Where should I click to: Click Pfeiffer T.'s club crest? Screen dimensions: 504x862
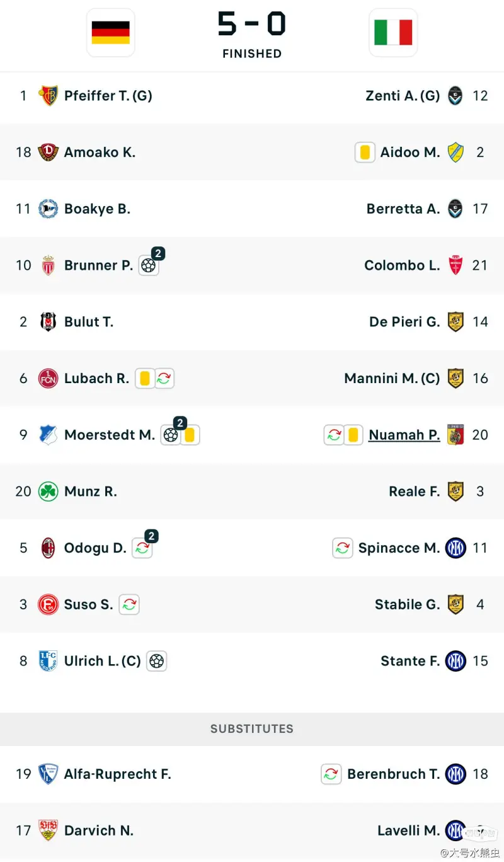pyautogui.click(x=49, y=96)
